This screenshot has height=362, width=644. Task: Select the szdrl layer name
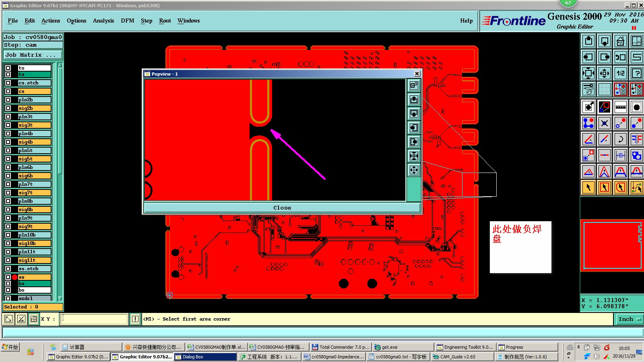tap(35, 298)
